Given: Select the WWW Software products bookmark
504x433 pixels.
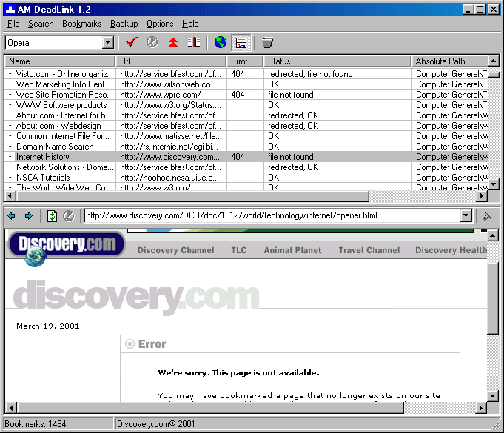Looking at the screenshot, I should [246, 105].
